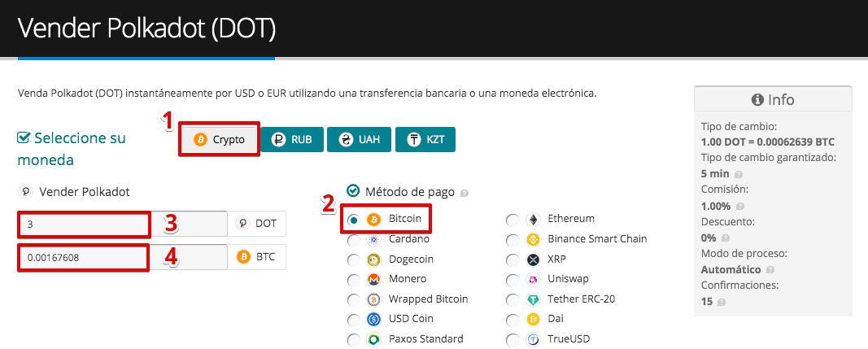This screenshot has width=868, height=349.
Task: Click the Monero coin icon
Action: pyautogui.click(x=373, y=279)
